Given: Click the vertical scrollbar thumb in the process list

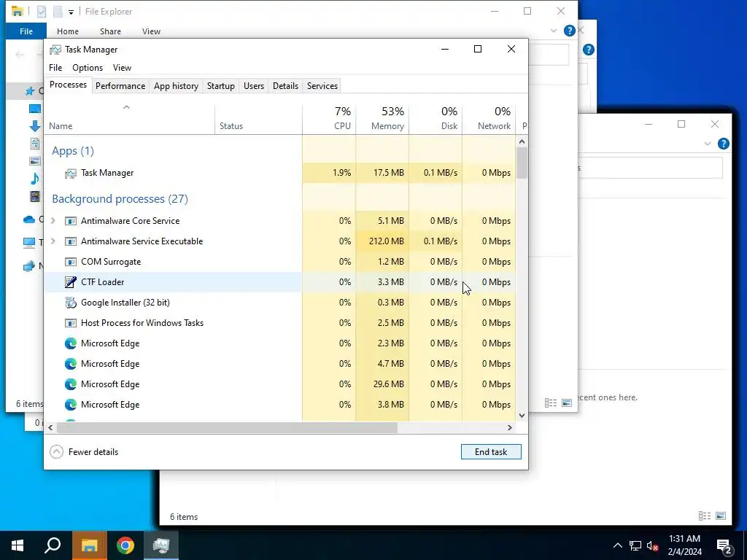Looking at the screenshot, I should 522,163.
